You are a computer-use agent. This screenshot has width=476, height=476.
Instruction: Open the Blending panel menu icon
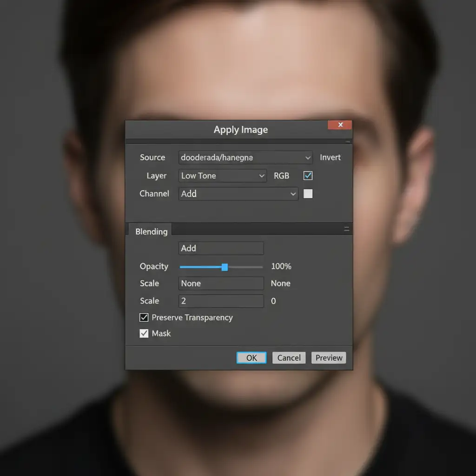(346, 229)
